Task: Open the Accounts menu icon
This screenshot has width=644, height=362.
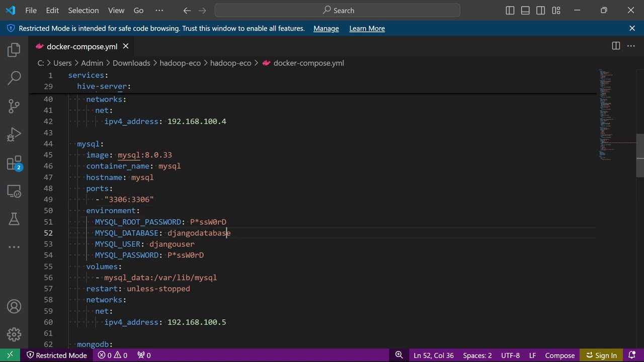Action: tap(14, 306)
